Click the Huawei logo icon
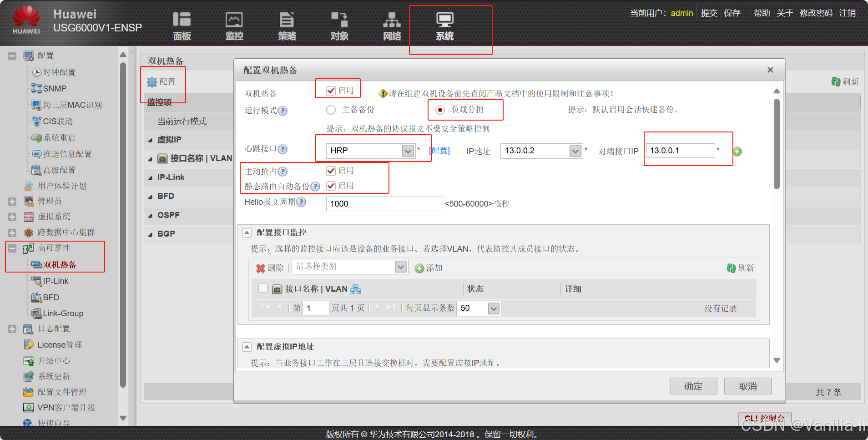The width and height of the screenshot is (868, 440). coord(26,20)
